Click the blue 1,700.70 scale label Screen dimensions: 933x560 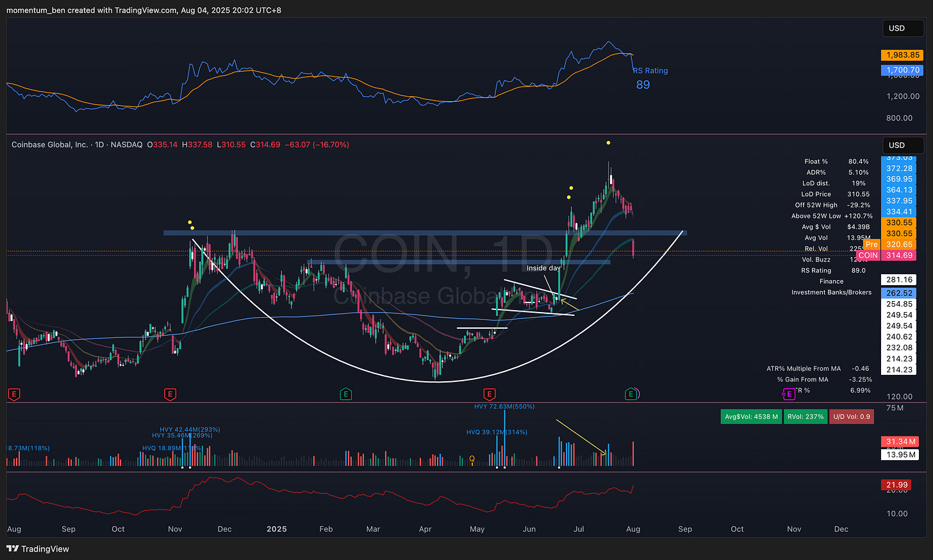click(903, 70)
